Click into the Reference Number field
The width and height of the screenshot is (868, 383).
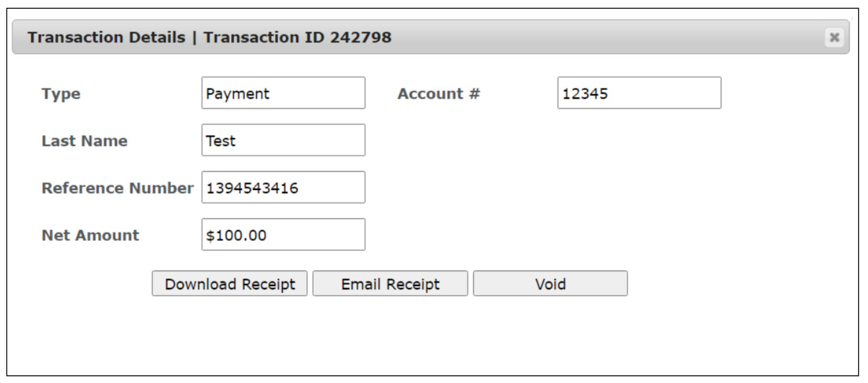pyautogui.click(x=283, y=188)
